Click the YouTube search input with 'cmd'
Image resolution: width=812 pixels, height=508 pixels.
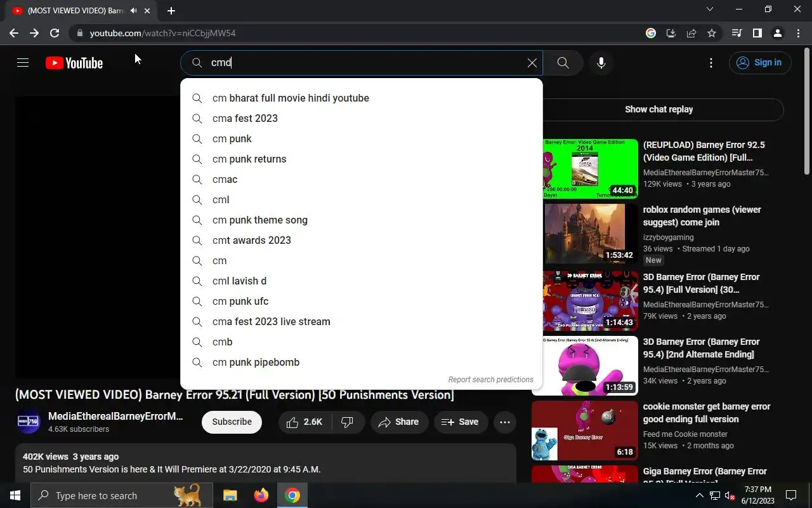[x=362, y=63]
